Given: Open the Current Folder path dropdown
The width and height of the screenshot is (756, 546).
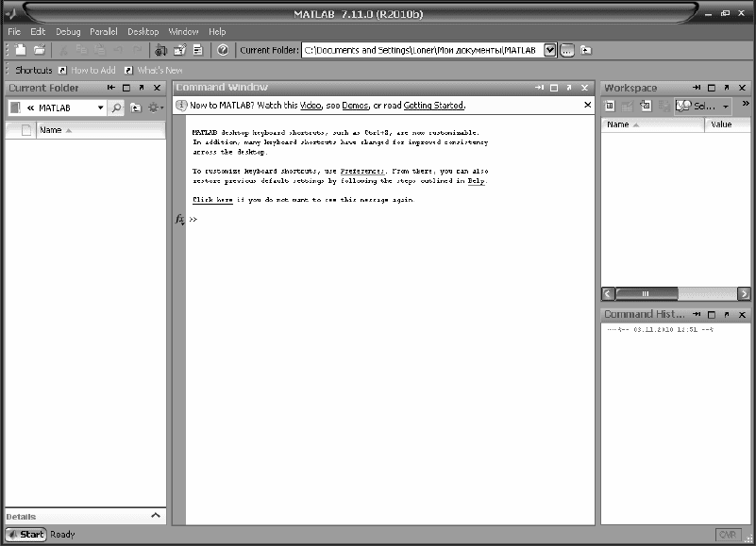Looking at the screenshot, I should 549,50.
